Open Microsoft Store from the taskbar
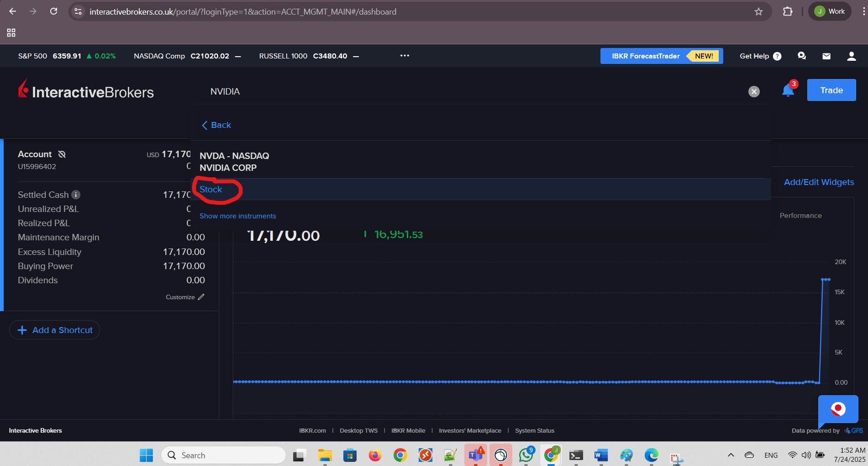 tap(350, 455)
